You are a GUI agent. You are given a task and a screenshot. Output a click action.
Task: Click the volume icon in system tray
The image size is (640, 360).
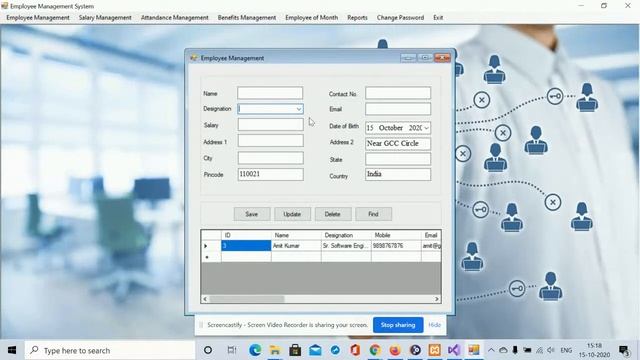tap(551, 350)
